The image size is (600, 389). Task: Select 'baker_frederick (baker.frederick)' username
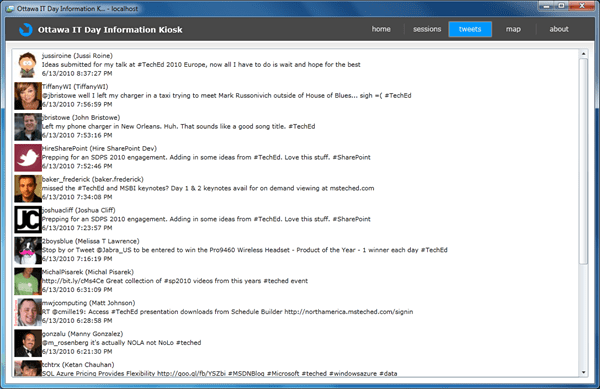[93, 179]
